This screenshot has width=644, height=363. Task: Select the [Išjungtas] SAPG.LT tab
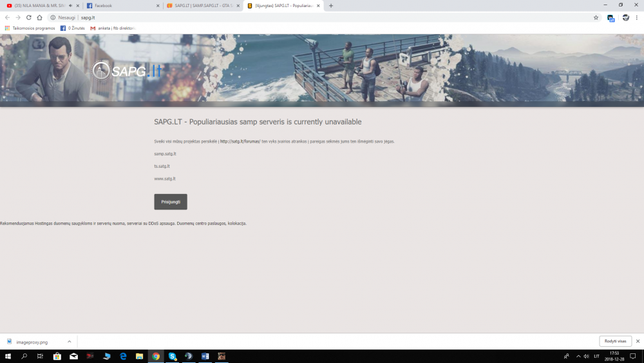tap(284, 6)
